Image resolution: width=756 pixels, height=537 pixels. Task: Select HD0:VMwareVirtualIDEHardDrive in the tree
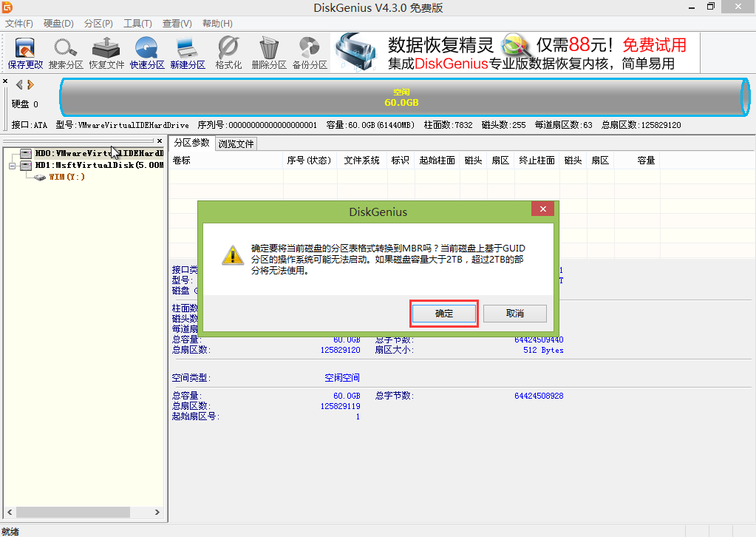coord(99,153)
